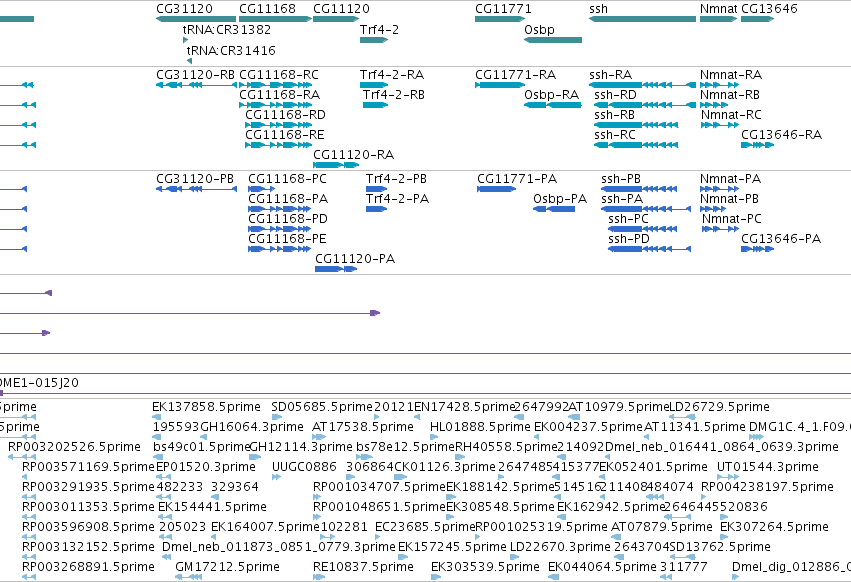Click the CG11120 gene label
The image size is (851, 582).
tap(341, 9)
